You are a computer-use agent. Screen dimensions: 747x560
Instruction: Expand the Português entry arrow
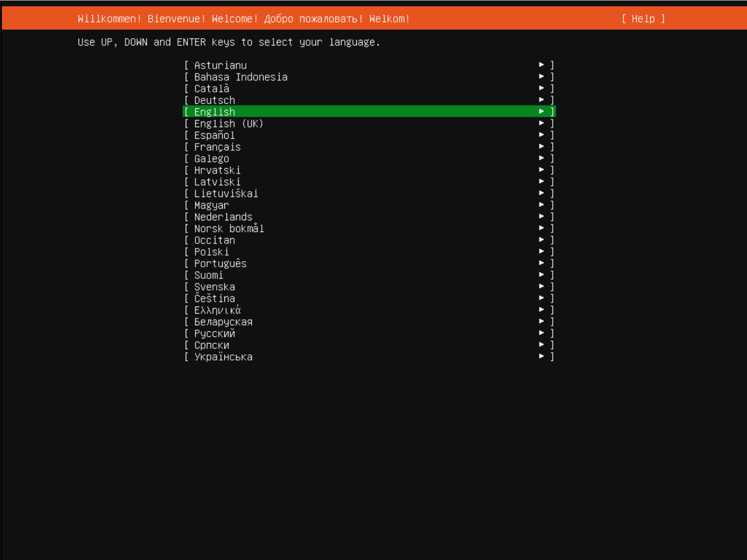click(541, 263)
